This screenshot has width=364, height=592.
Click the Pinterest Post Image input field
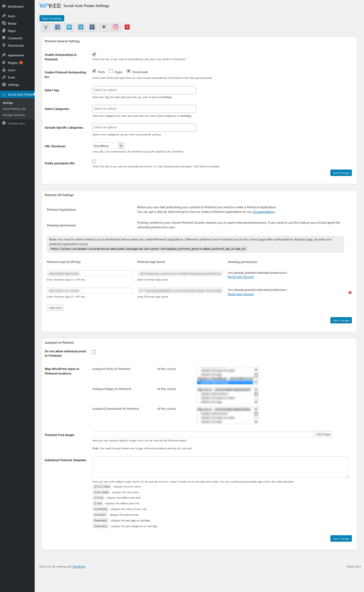point(203,434)
